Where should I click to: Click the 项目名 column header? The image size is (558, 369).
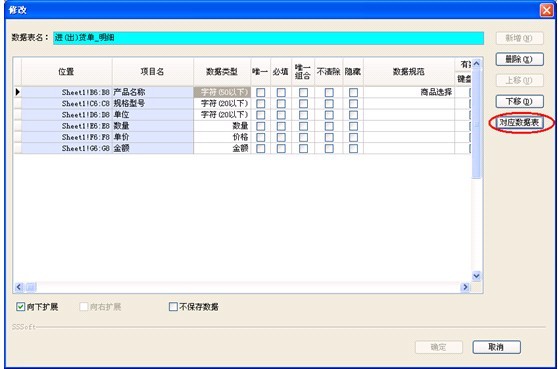click(153, 72)
